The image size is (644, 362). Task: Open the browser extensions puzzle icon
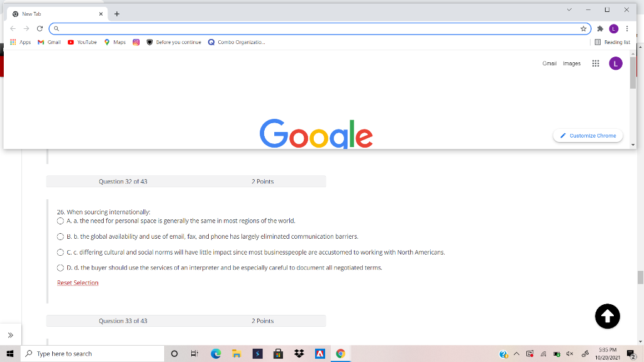point(598,28)
